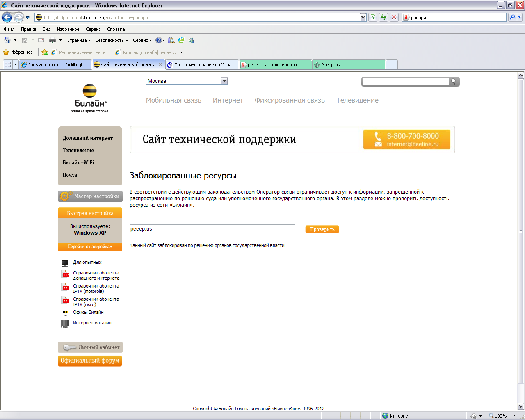Select Домашний интернет in the sidebar
Viewport: 525px width, 420px height.
click(88, 138)
